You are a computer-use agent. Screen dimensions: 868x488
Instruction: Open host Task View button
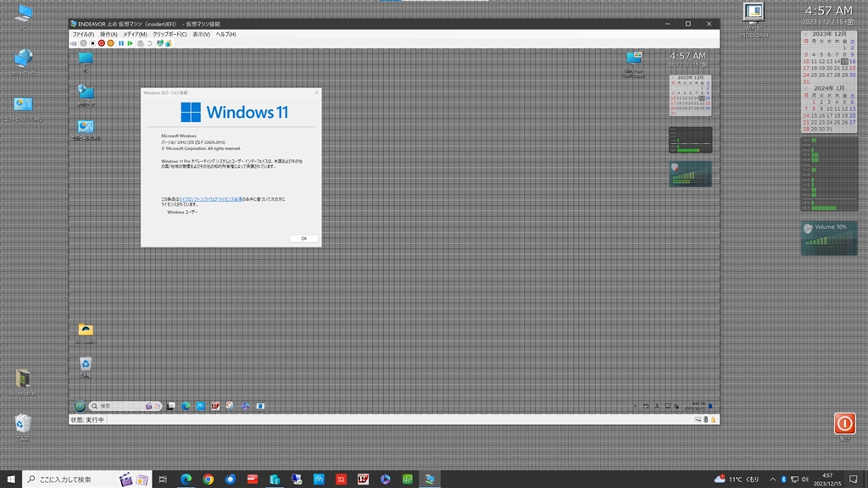pos(163,480)
